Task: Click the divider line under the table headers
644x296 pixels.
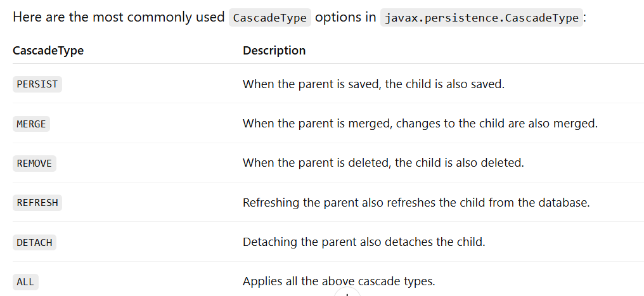Action: (328, 63)
